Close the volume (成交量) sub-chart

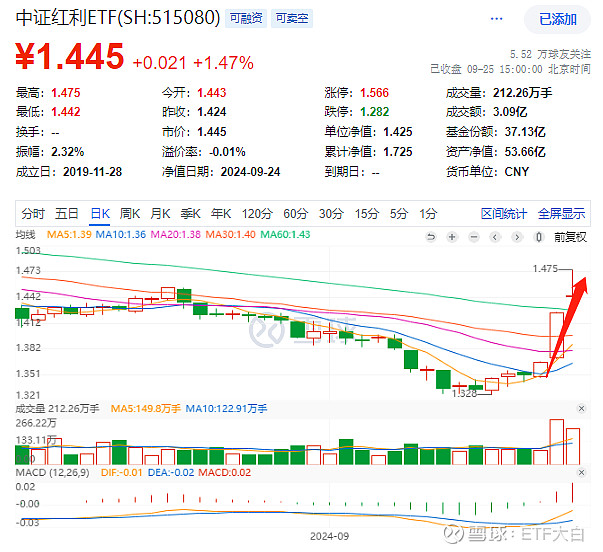coord(581,409)
